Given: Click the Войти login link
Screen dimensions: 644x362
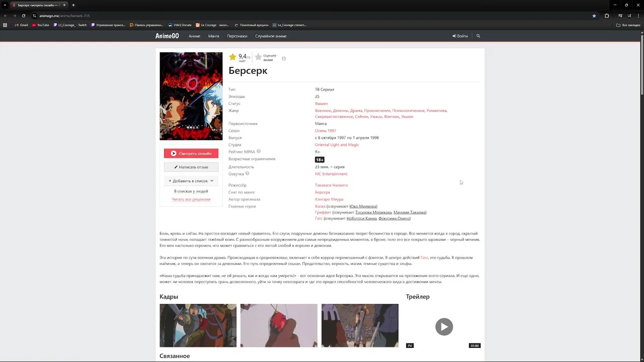Looking at the screenshot, I should pos(460,36).
